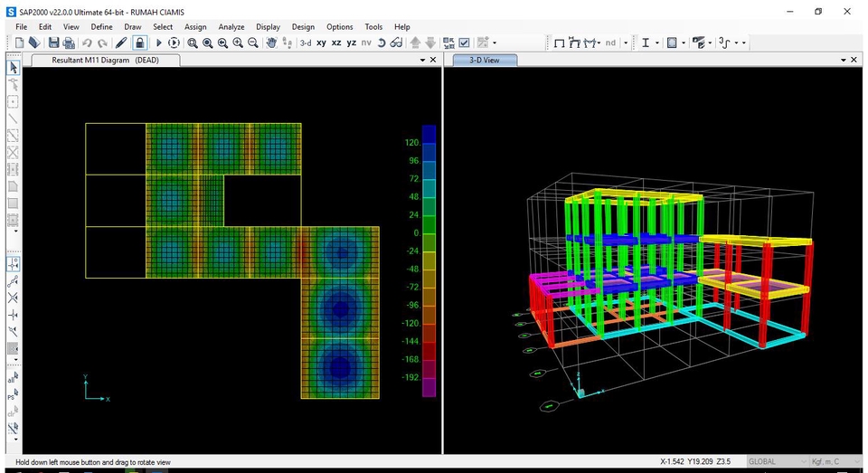Expand the 3-D View window dropdown arrow

coord(844,60)
